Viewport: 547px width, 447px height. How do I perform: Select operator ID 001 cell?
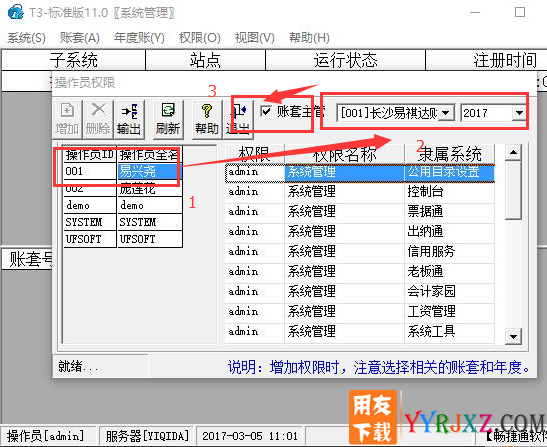(90, 171)
